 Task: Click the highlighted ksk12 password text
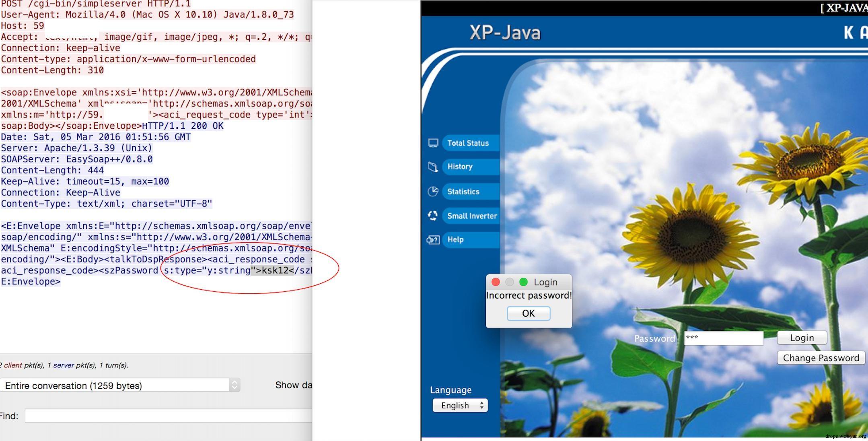coord(275,270)
